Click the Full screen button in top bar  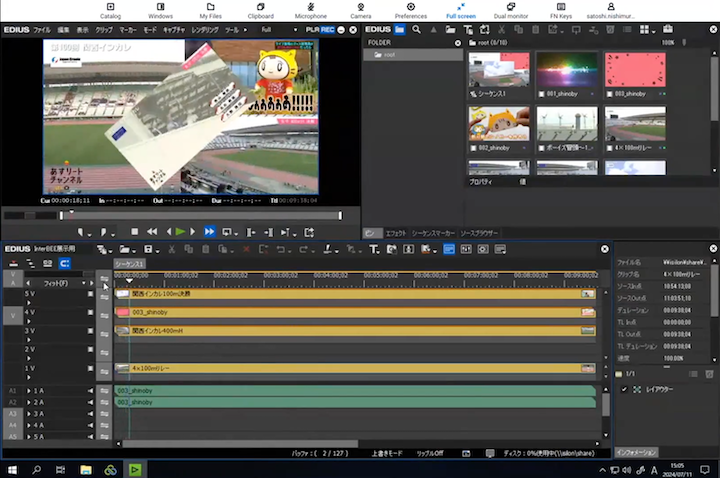coord(461,11)
